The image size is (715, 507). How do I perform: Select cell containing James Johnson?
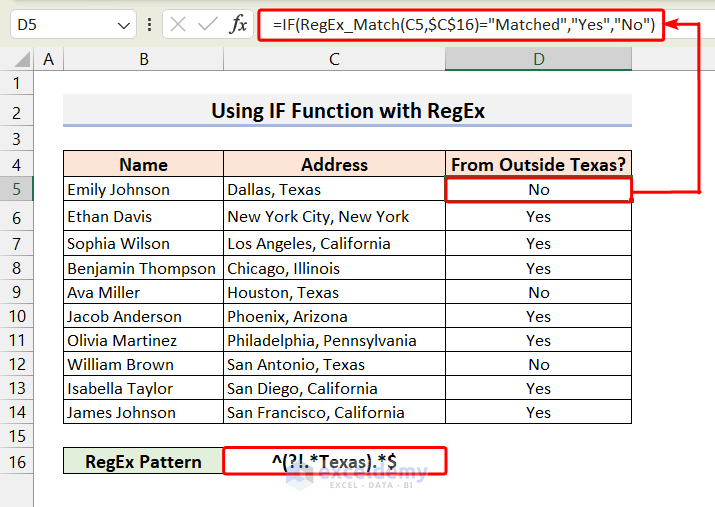click(x=144, y=412)
